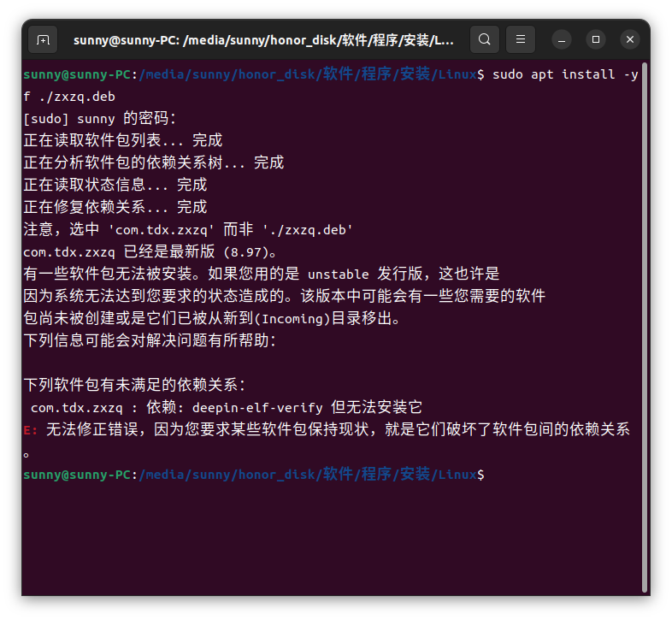Click the line containing '(Incoming)目录移出'
This screenshot has width=672, height=620.
pos(211,319)
